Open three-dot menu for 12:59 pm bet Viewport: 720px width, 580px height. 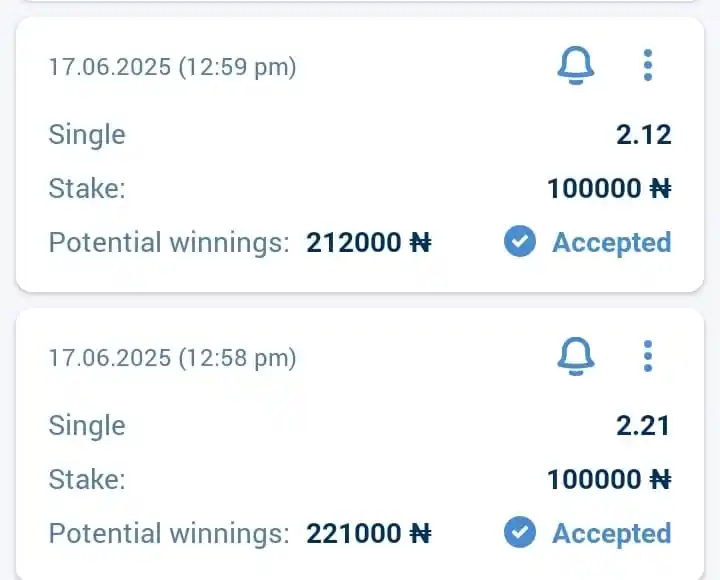pyautogui.click(x=648, y=65)
